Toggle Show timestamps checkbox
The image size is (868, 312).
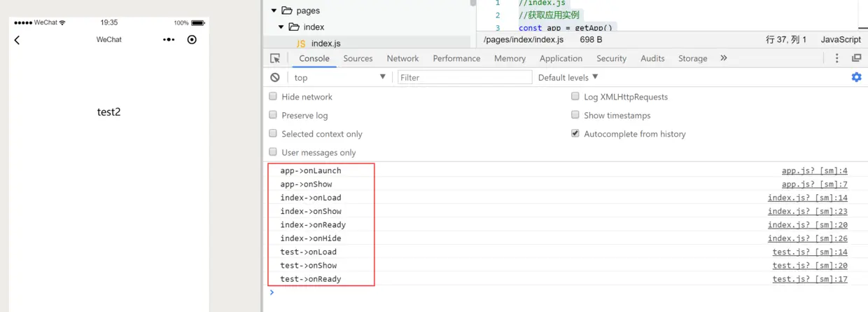(x=575, y=115)
